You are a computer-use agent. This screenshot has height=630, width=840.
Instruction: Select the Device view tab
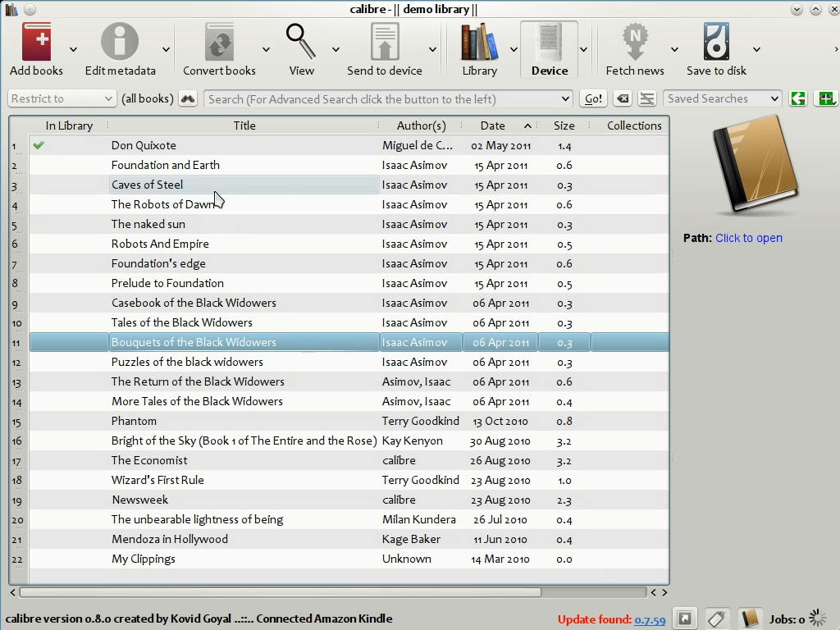coord(549,49)
